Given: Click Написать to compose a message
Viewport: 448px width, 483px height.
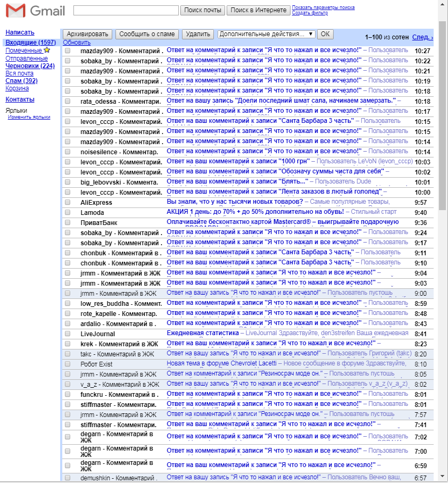Looking at the screenshot, I should click(x=20, y=32).
